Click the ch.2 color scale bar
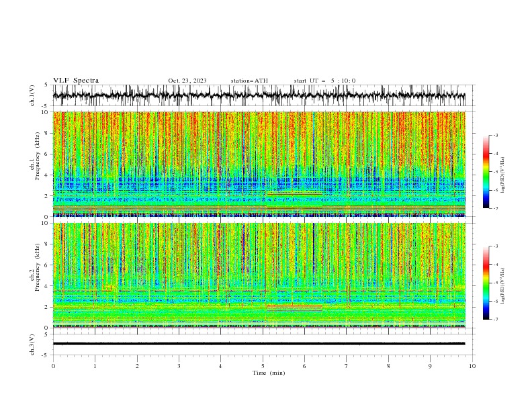 (x=486, y=283)
